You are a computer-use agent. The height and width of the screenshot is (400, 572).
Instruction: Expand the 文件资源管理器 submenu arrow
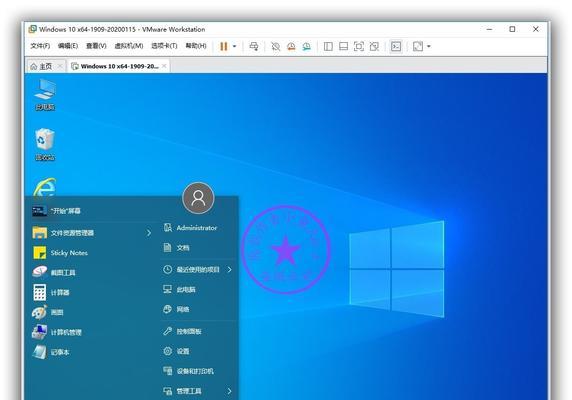click(149, 233)
